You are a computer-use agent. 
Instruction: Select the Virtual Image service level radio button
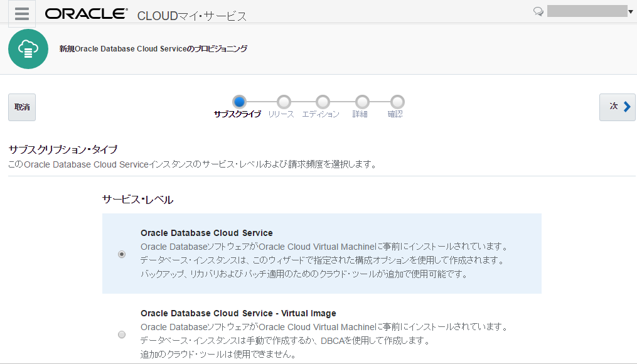(122, 335)
